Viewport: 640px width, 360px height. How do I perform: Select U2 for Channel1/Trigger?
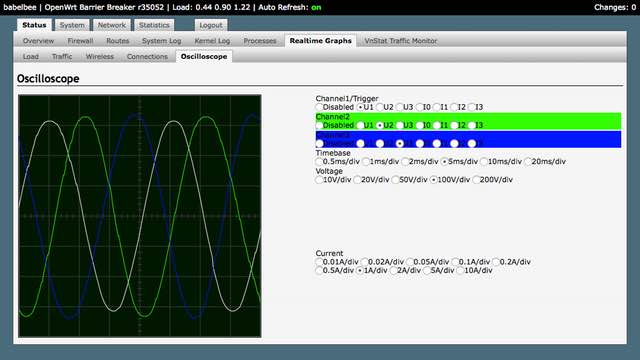coord(380,107)
